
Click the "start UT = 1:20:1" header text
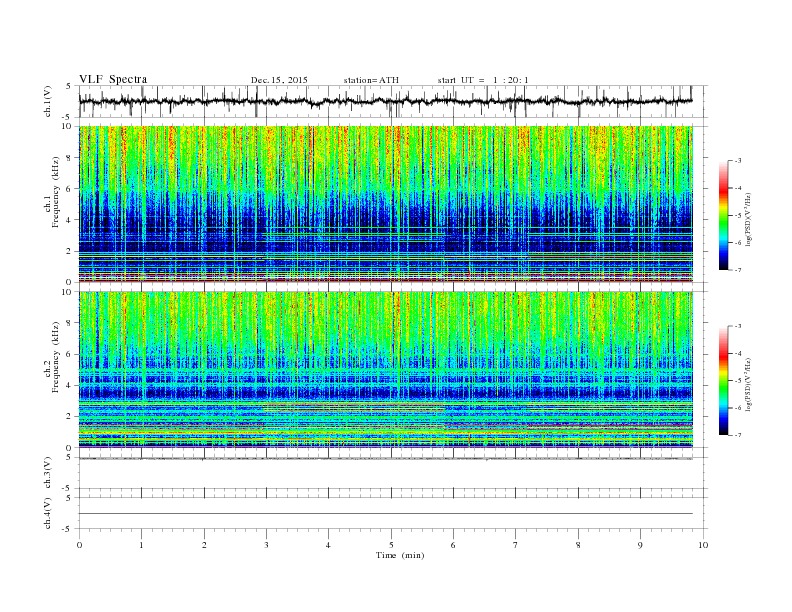[x=483, y=80]
